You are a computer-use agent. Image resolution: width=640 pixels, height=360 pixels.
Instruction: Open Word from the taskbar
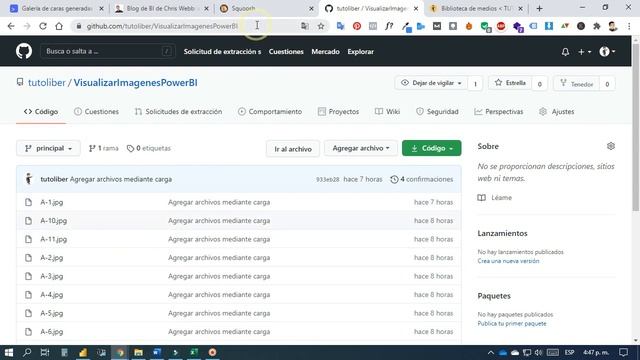pyautogui.click(x=157, y=352)
